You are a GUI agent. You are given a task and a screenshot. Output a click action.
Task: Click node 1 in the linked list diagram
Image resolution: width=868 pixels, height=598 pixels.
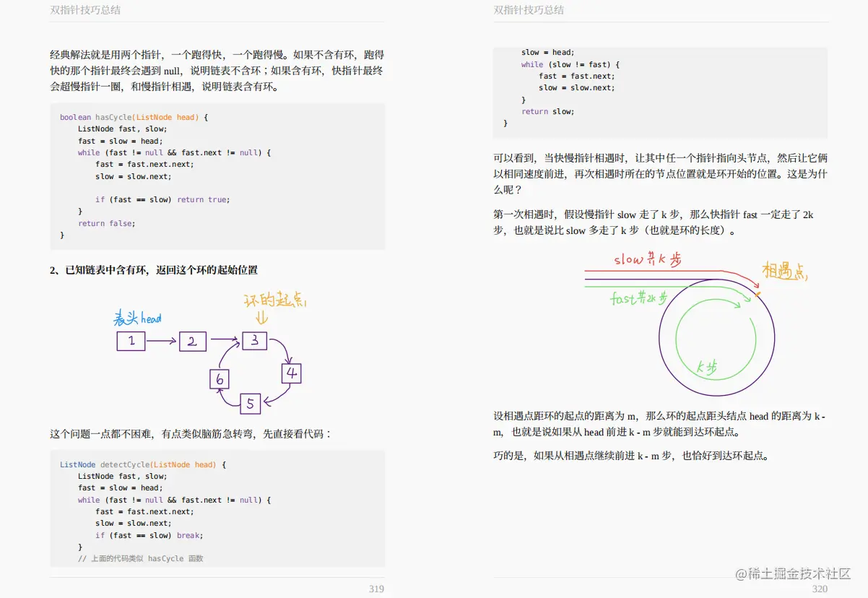pos(131,341)
